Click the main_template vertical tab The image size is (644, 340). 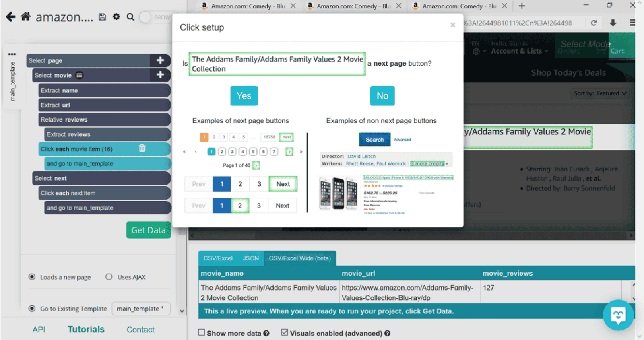tap(12, 82)
